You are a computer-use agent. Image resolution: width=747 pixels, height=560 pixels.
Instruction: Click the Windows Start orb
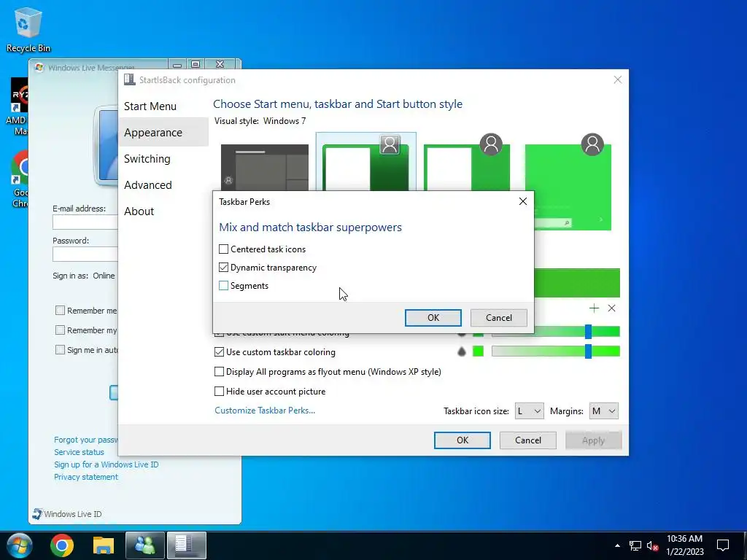[x=20, y=545]
